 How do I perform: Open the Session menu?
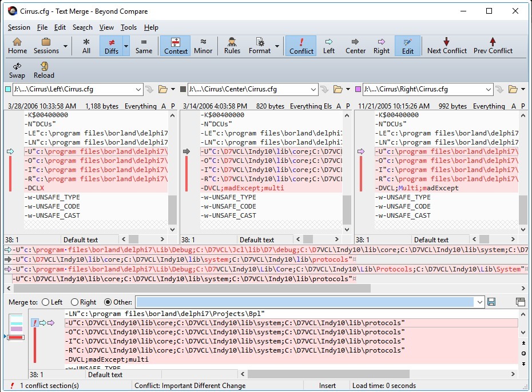(x=19, y=27)
